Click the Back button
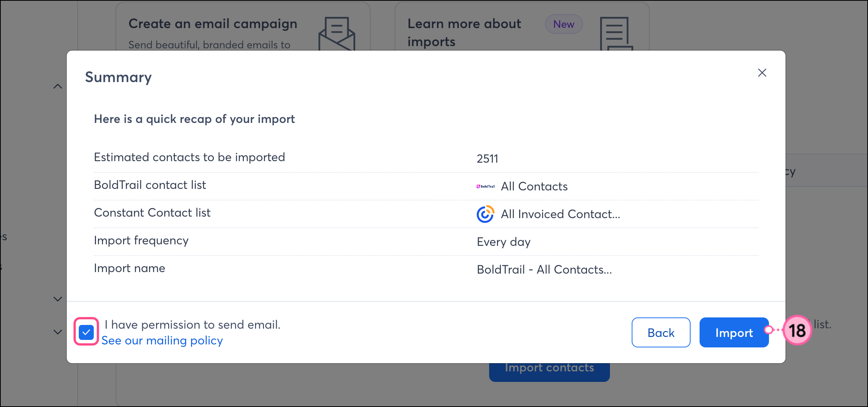Screen dimensions: 868x407 pyautogui.click(x=661, y=332)
